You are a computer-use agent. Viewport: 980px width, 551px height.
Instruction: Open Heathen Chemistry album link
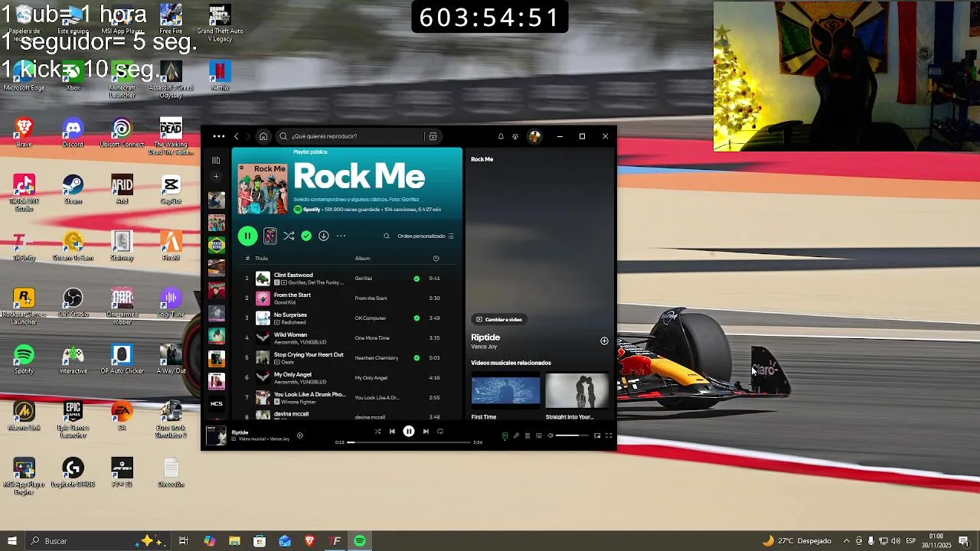pos(377,358)
